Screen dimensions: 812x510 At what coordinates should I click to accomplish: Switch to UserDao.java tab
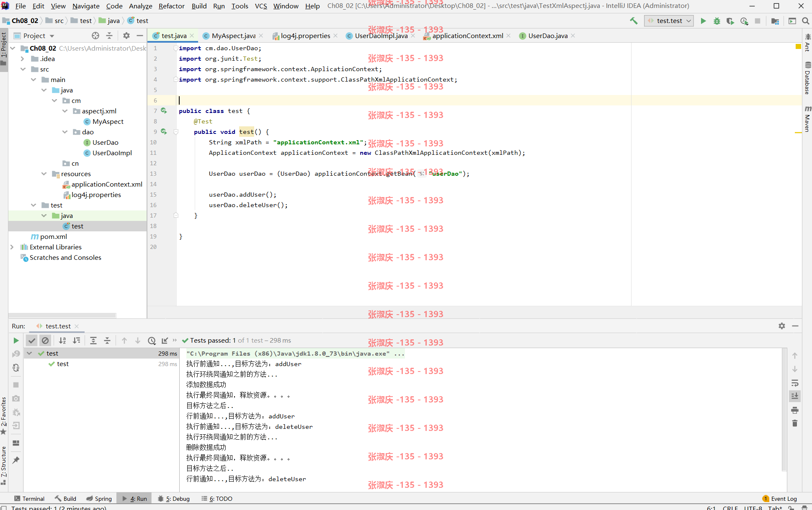(x=548, y=36)
